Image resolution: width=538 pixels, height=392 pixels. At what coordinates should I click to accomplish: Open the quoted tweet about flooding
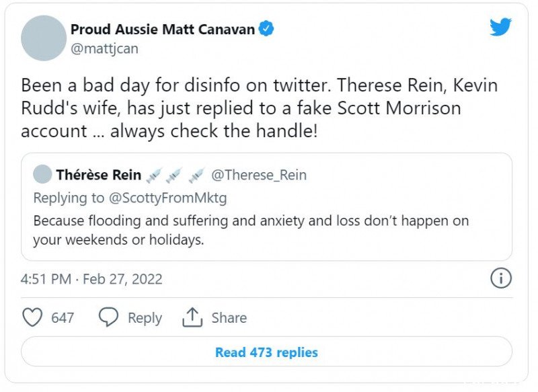266,207
